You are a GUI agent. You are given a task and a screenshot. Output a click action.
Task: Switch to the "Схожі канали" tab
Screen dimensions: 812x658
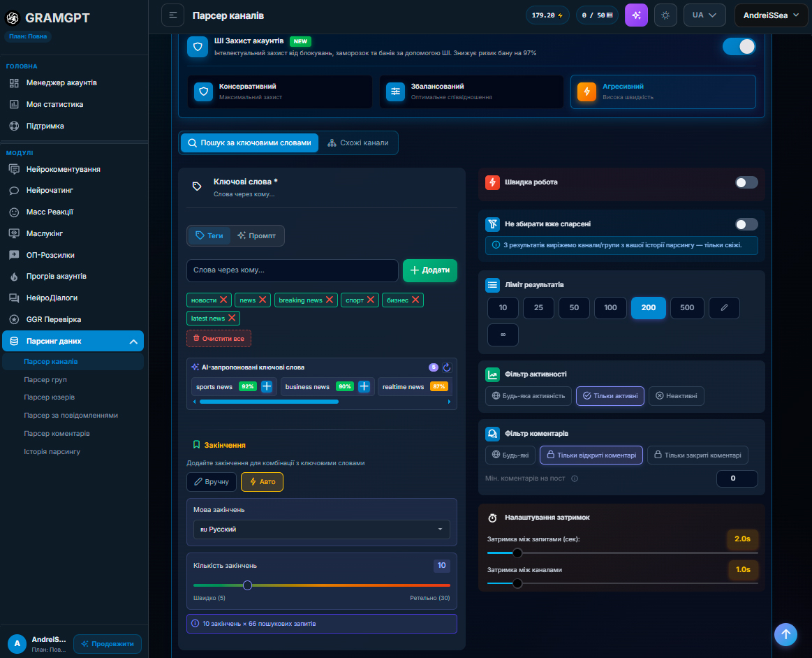coord(358,143)
